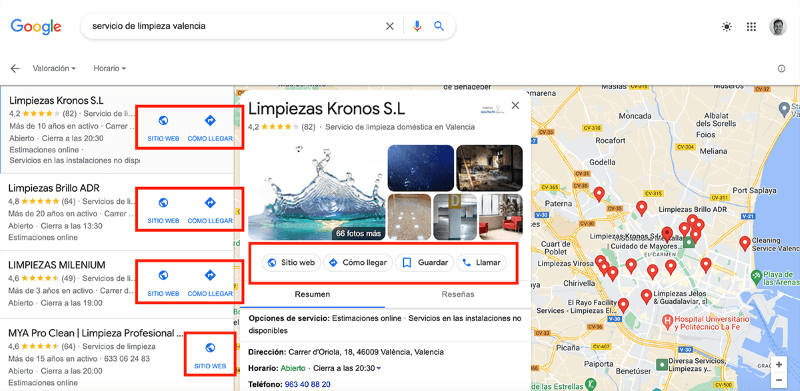Open the Google apps grid
Viewport: 800px width, 391px height.
point(751,27)
